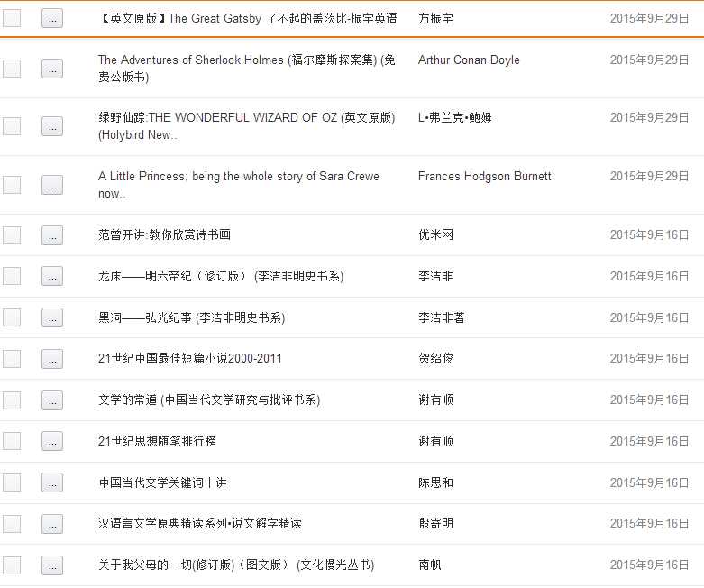
Task: Open The Adventures of Sherlock Holmes title
Action: 246,69
